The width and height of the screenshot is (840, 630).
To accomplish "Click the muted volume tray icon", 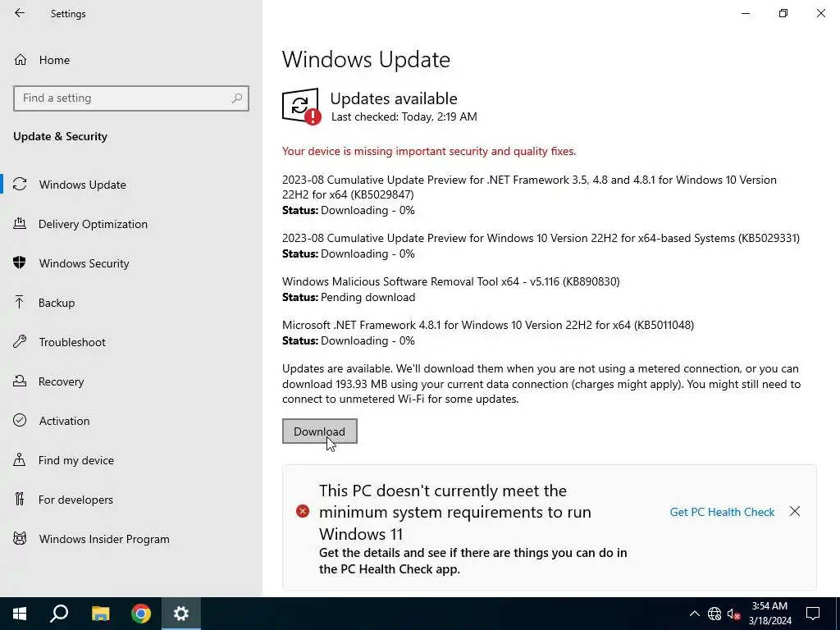I will (733, 614).
